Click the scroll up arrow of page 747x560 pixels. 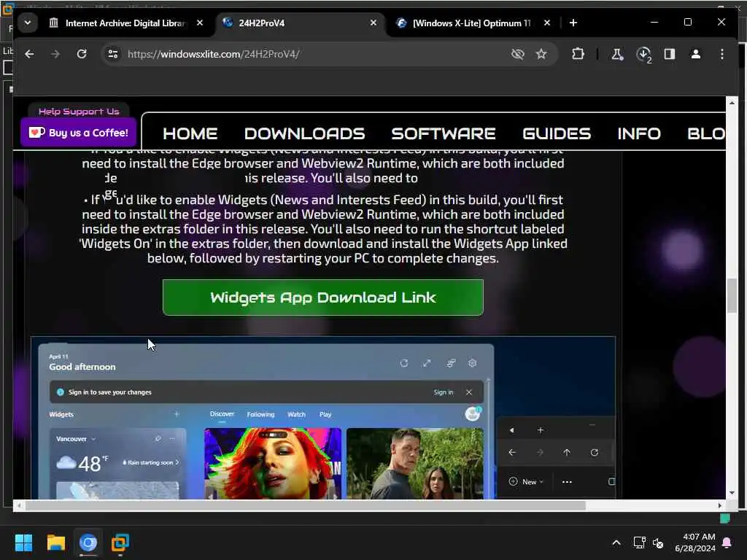[x=732, y=103]
